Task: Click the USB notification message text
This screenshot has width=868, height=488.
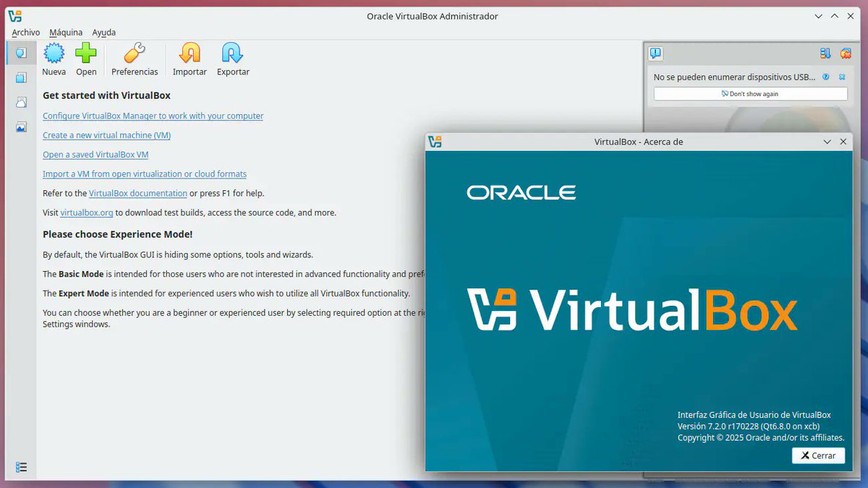Action: tap(734, 77)
